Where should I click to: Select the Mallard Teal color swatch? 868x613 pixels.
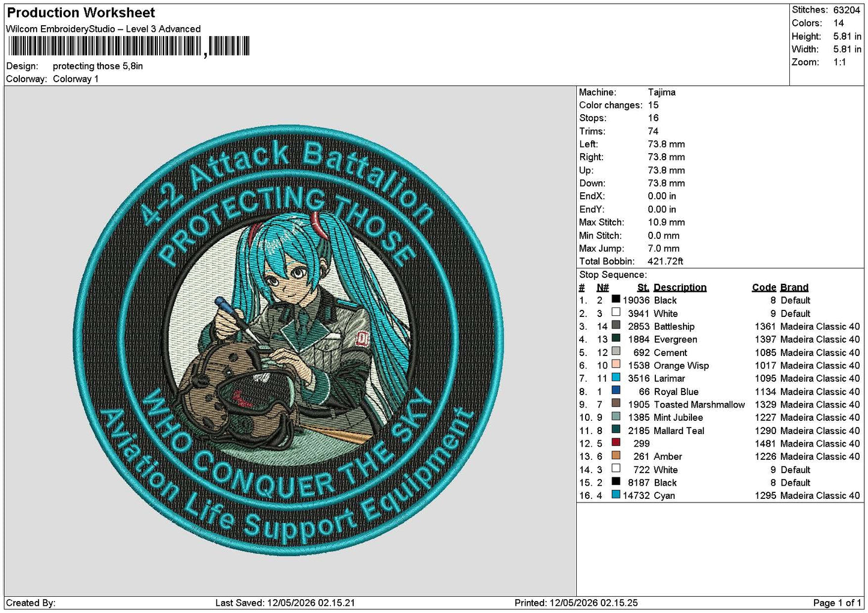point(616,429)
